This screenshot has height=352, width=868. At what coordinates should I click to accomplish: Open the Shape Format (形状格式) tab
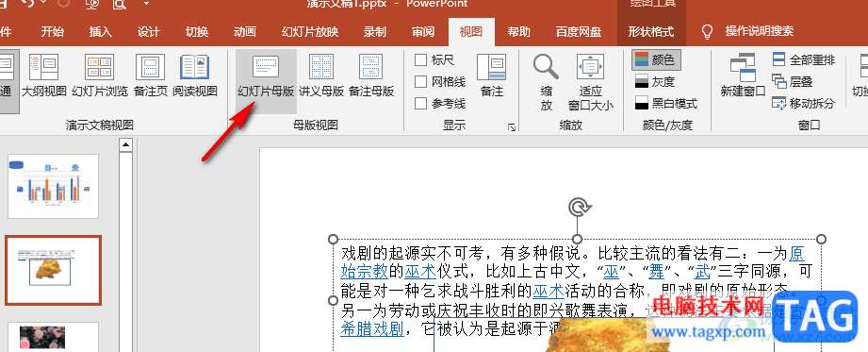(x=651, y=32)
